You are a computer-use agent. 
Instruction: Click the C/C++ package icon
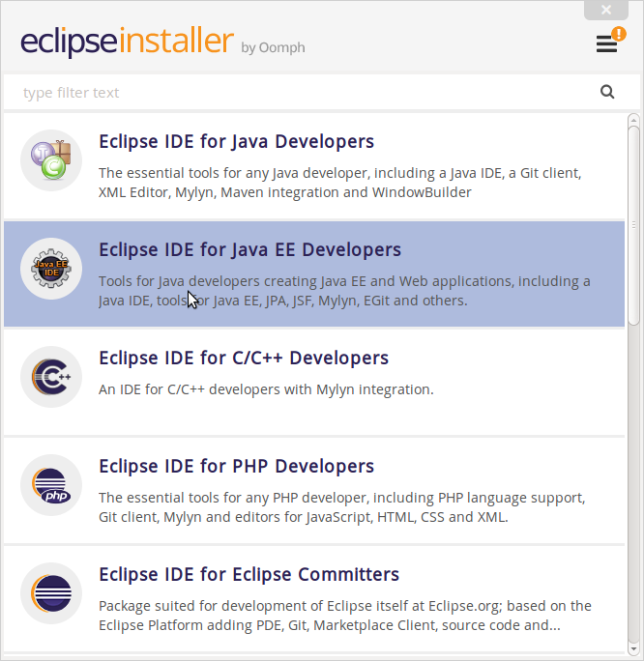coord(51,377)
